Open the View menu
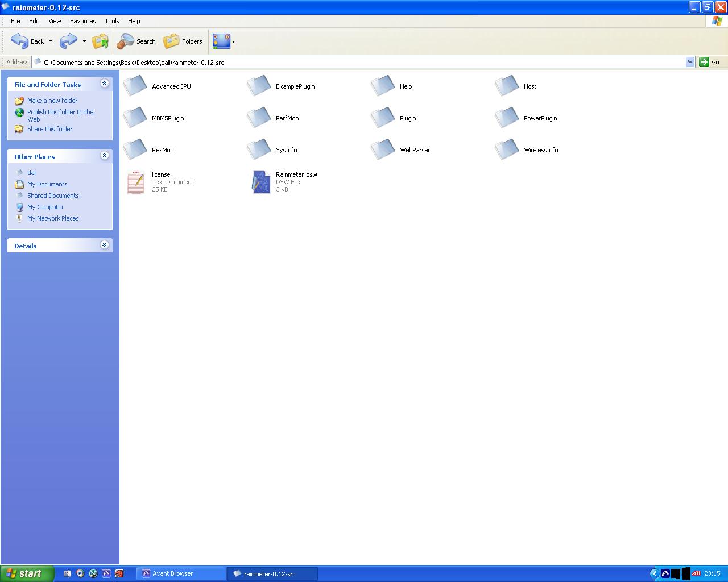 click(x=55, y=21)
